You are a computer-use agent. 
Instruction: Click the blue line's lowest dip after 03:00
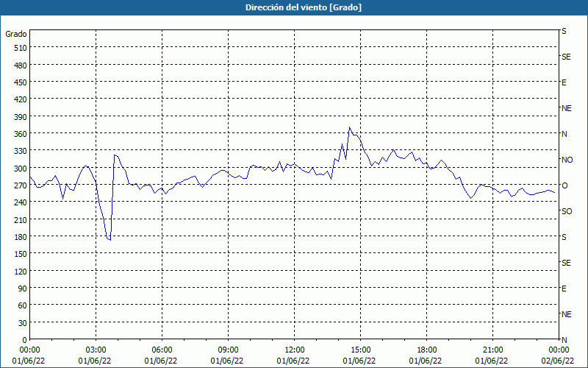(x=110, y=240)
